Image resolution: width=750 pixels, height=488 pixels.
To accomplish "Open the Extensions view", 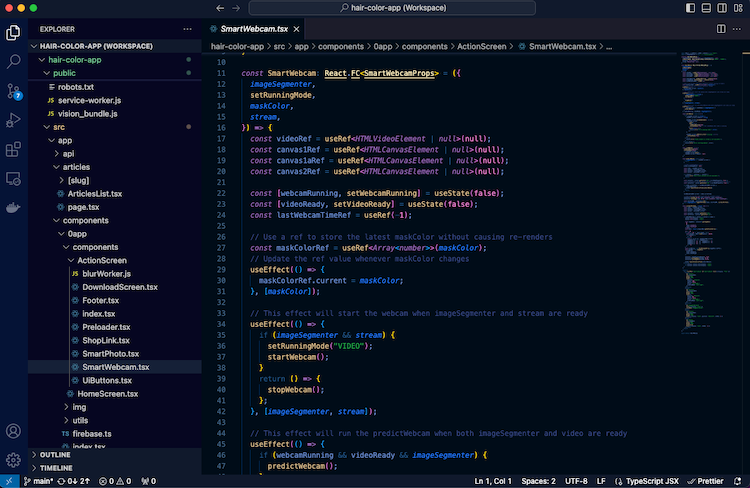I will (x=13, y=149).
